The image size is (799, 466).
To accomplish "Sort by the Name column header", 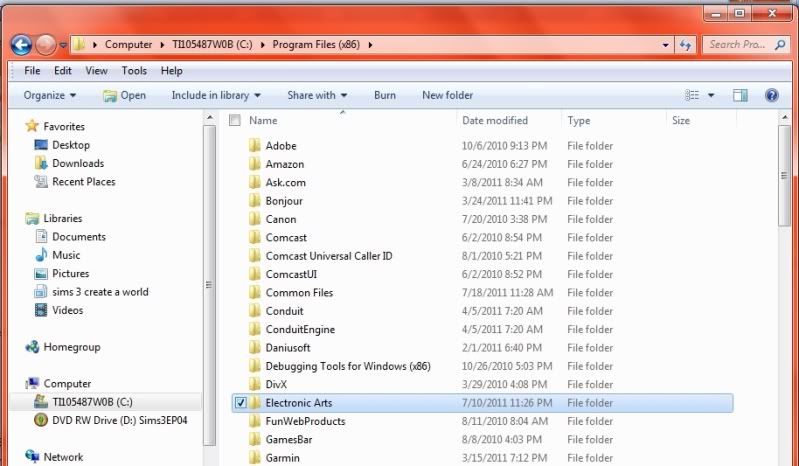I will click(x=263, y=121).
